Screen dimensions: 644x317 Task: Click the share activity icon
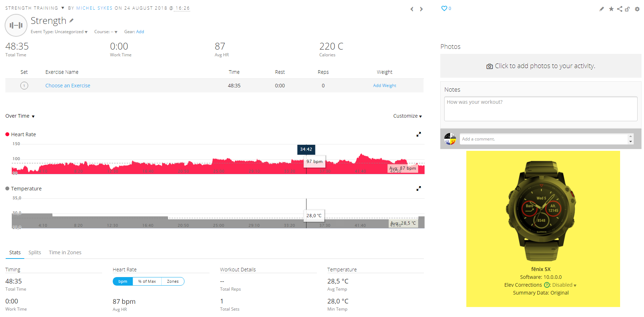(619, 9)
